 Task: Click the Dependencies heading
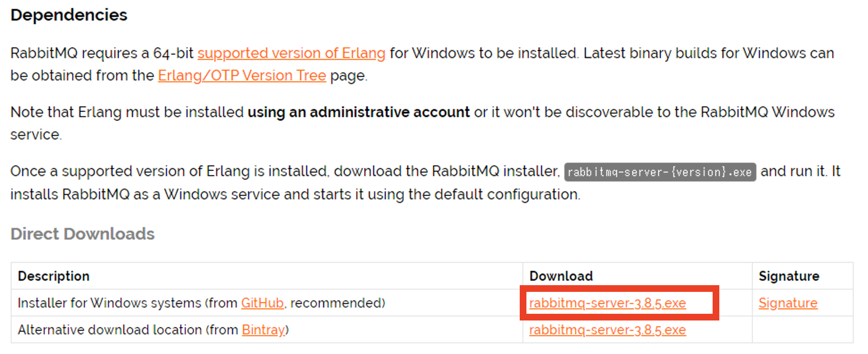pyautogui.click(x=69, y=15)
